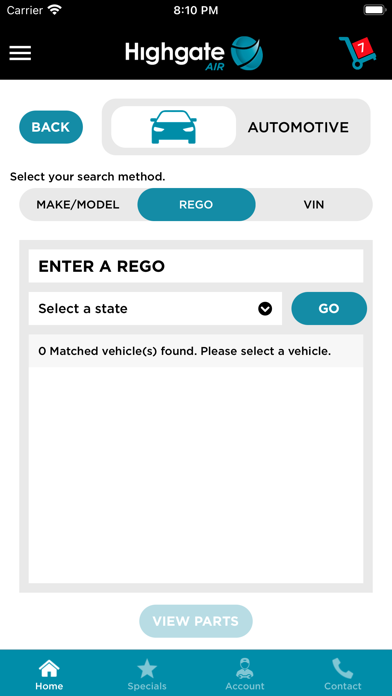Open Account mechanic icon
The image size is (392, 696).
(245, 669)
